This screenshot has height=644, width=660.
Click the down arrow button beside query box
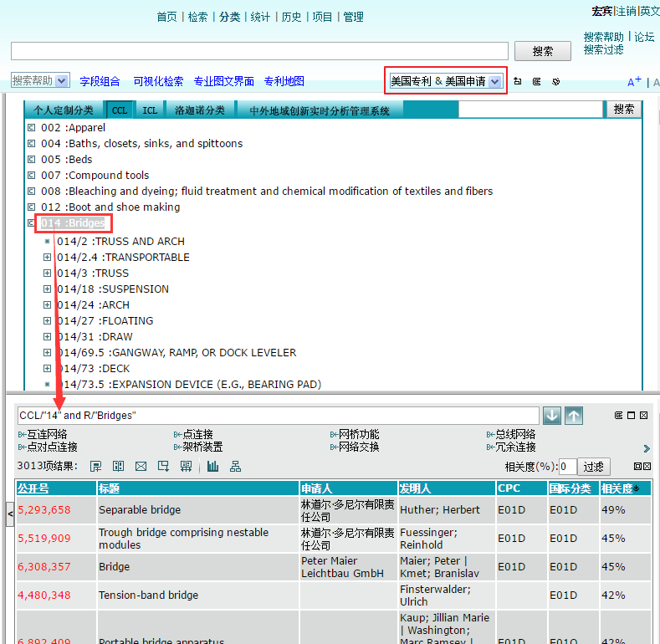[x=551, y=416]
